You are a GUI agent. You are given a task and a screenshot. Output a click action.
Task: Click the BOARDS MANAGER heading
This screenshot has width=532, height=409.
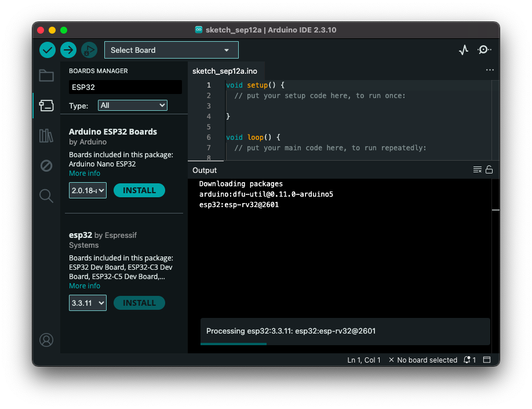(x=99, y=71)
